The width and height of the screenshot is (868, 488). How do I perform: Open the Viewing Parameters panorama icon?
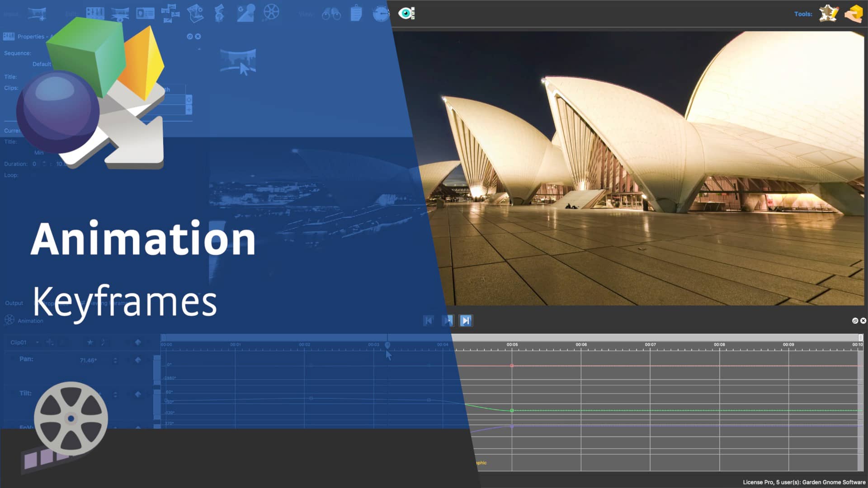[120, 14]
